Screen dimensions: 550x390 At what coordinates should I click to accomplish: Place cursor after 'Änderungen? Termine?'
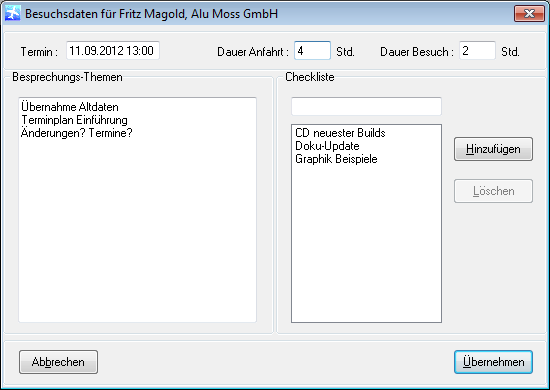(x=134, y=133)
